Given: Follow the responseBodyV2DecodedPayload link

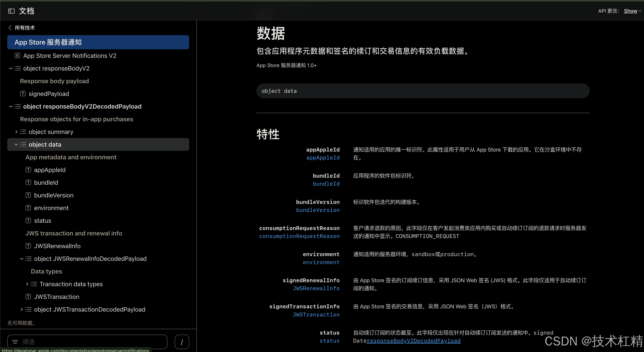Looking at the screenshot, I should coord(413,341).
